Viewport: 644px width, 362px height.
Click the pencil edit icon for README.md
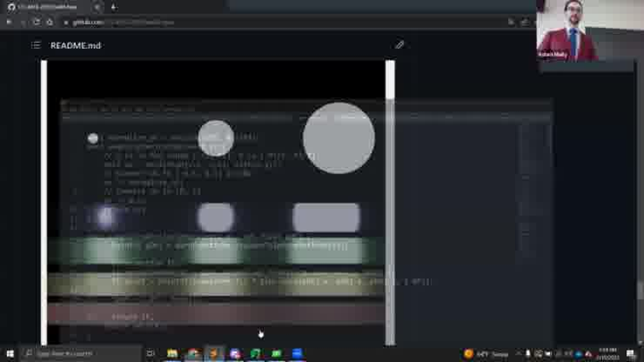tap(400, 45)
